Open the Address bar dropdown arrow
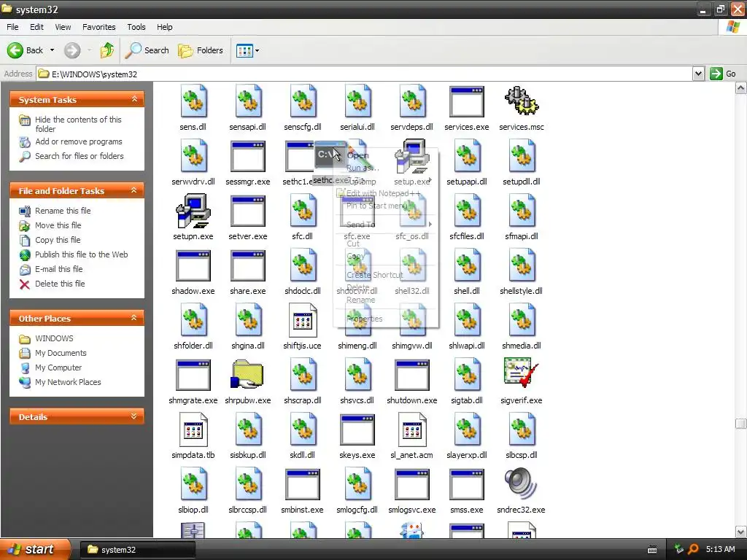 (698, 74)
